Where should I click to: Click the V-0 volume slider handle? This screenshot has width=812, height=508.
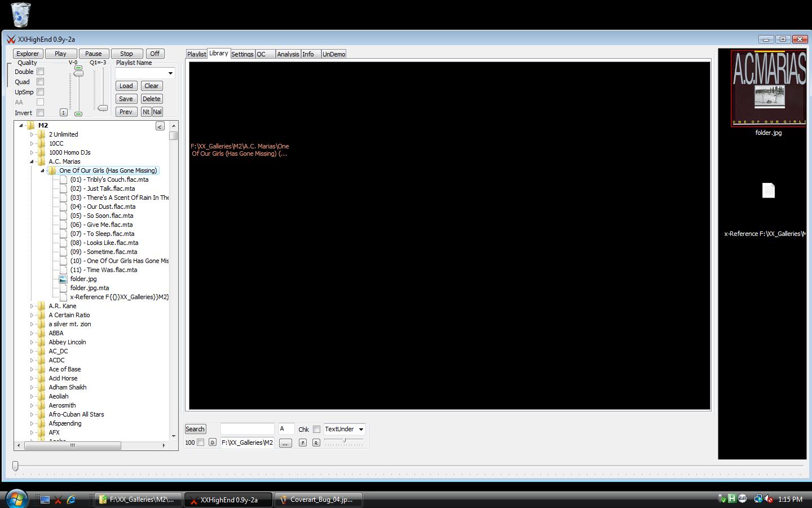point(78,74)
